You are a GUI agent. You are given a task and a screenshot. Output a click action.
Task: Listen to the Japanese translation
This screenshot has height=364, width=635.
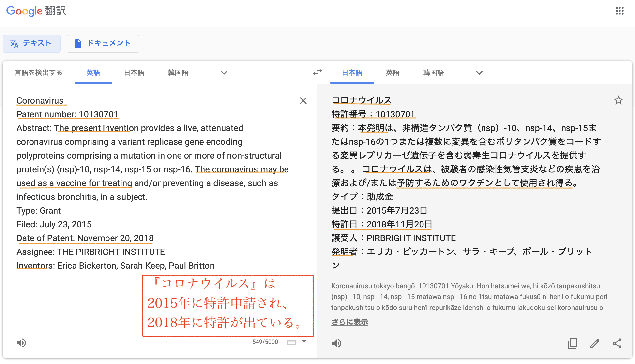pos(336,343)
